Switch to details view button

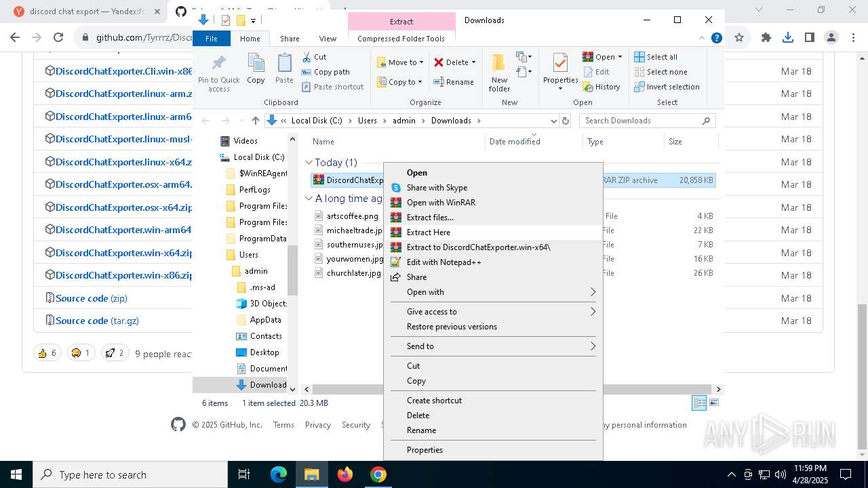coord(699,403)
